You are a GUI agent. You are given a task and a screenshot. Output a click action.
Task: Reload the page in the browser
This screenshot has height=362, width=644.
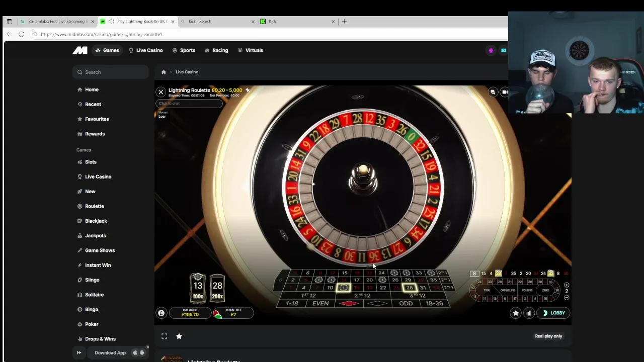pos(21,34)
